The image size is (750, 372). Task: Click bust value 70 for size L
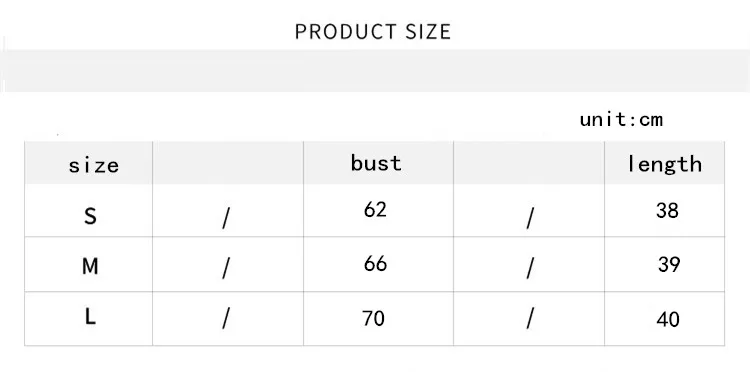[x=373, y=318]
